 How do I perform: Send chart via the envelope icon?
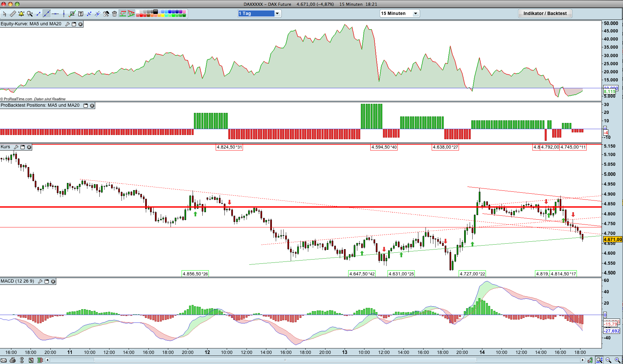[x=4, y=360]
